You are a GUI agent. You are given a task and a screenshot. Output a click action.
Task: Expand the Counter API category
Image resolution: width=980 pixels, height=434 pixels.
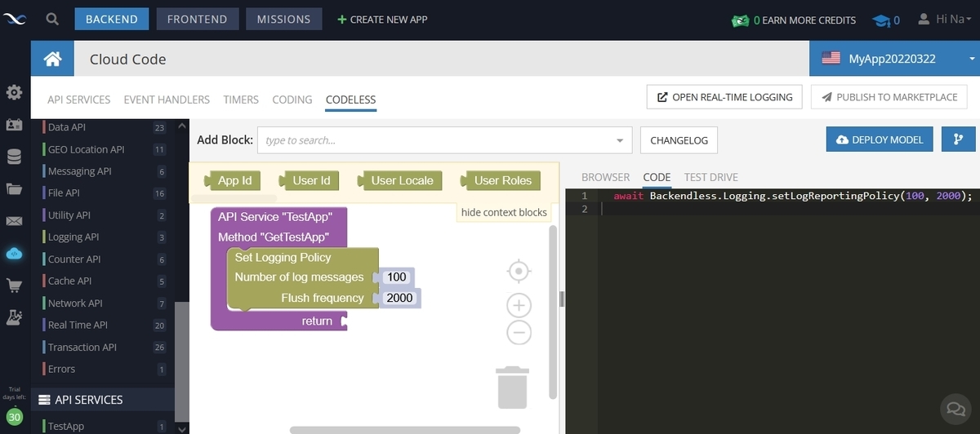(105, 259)
